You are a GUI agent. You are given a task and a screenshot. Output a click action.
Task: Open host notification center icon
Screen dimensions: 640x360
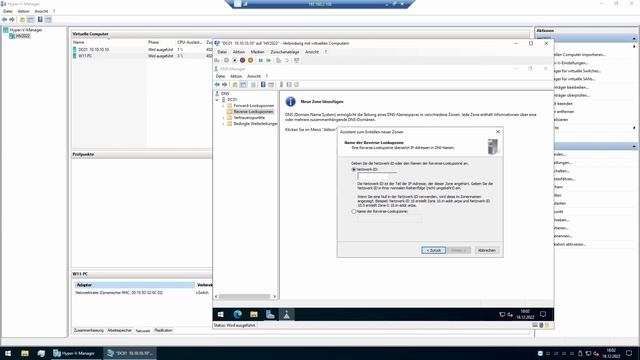629,353
